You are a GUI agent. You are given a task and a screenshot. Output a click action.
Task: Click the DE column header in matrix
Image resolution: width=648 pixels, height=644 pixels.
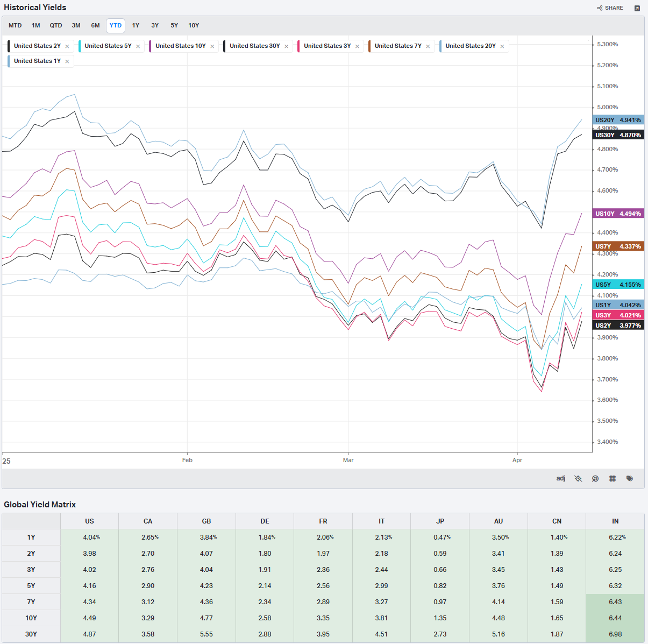point(265,521)
